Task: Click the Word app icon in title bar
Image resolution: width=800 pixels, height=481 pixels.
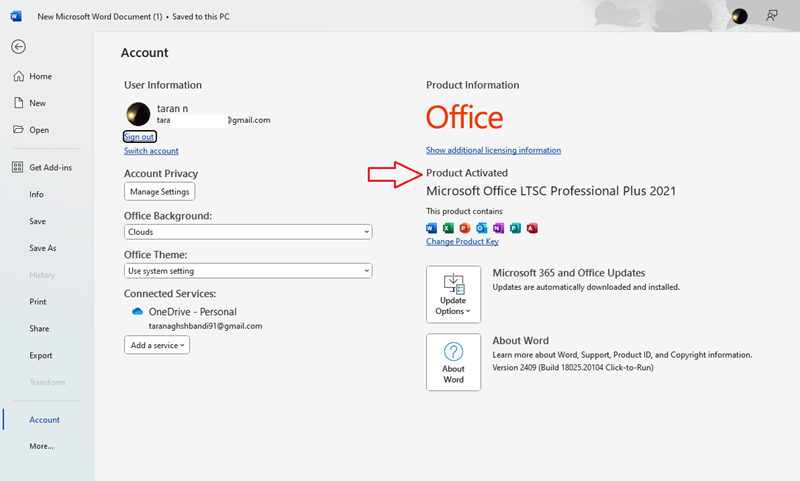Action: 16,16
